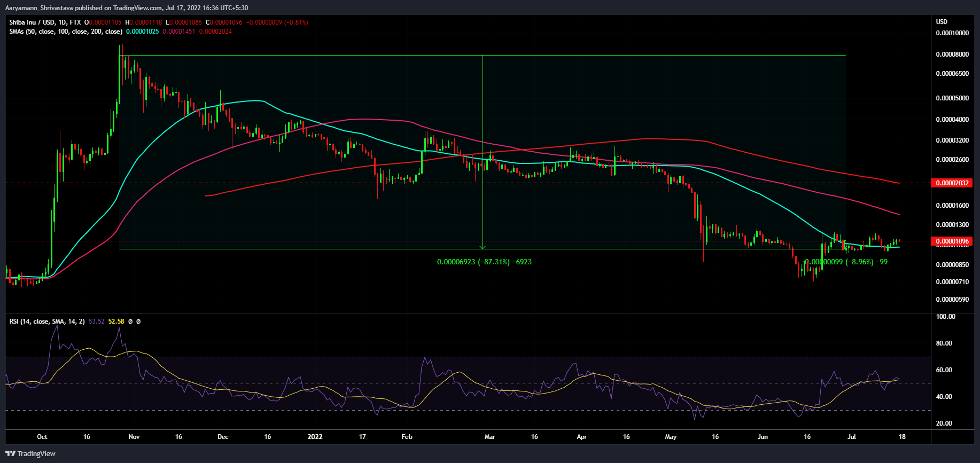Click the 100.00 RSI scale value

coord(946,317)
